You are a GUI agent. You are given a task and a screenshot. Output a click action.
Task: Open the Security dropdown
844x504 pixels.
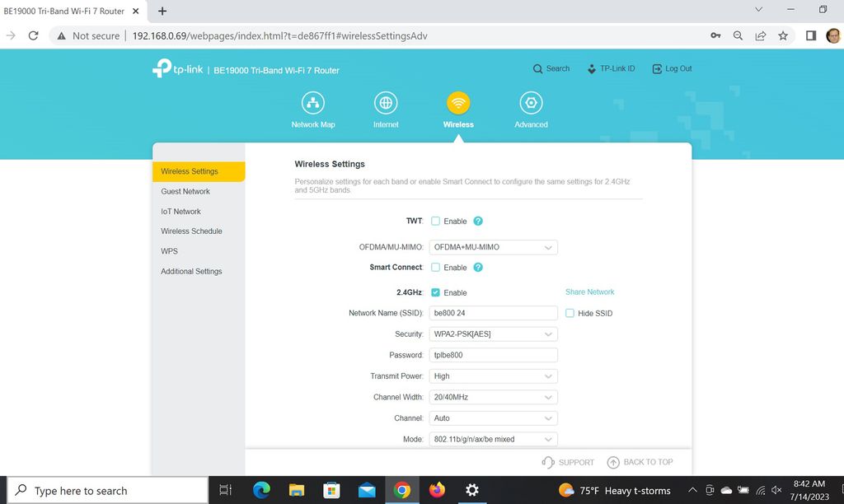tap(493, 334)
